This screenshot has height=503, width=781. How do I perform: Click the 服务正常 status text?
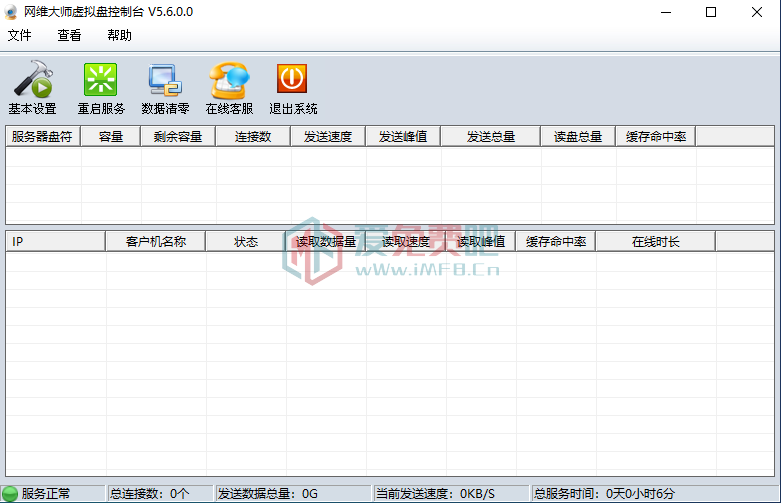(x=46, y=494)
